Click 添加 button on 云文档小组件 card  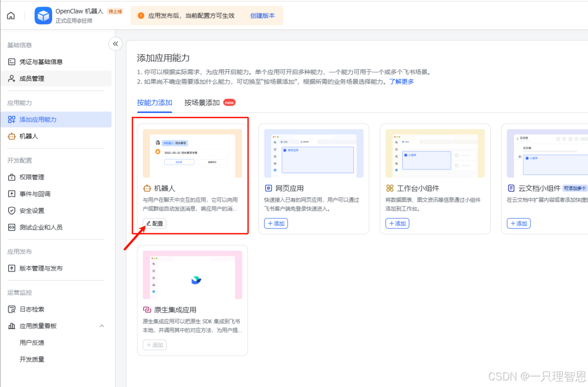click(x=519, y=223)
